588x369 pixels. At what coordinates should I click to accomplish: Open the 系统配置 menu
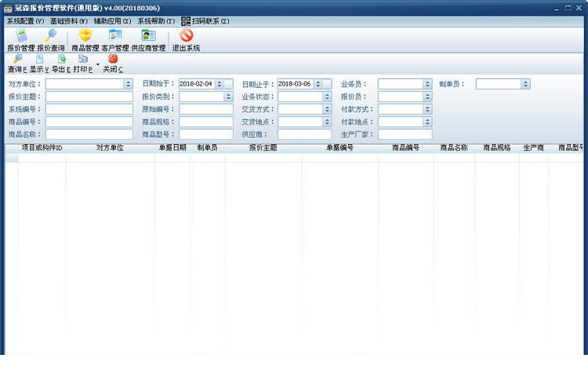pos(26,20)
